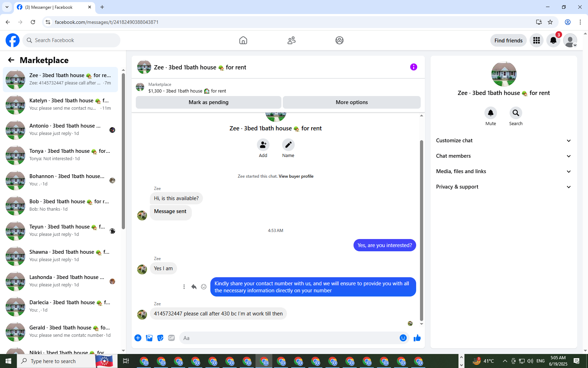The image size is (588, 368).
Task: Click Find friends button
Action: coord(509,40)
